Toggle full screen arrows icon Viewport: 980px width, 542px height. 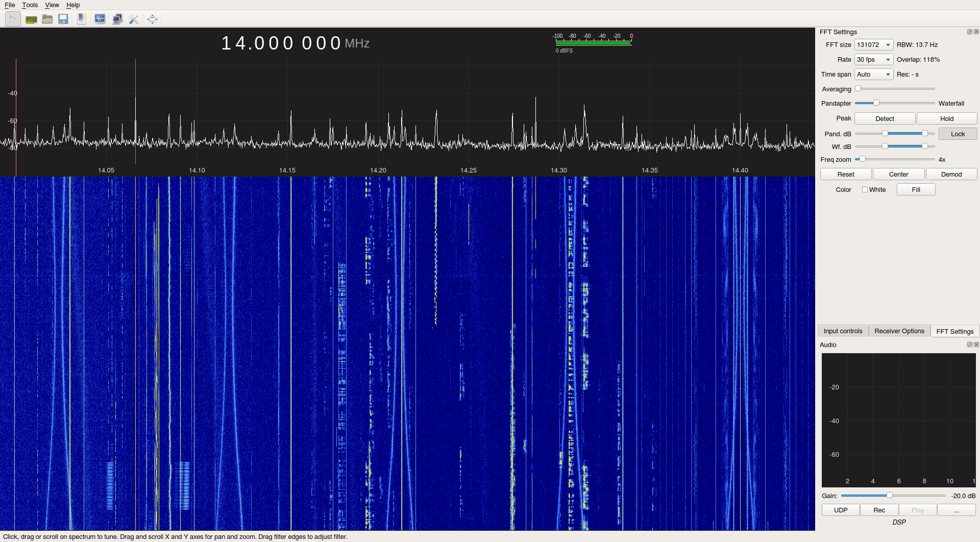coord(152,19)
